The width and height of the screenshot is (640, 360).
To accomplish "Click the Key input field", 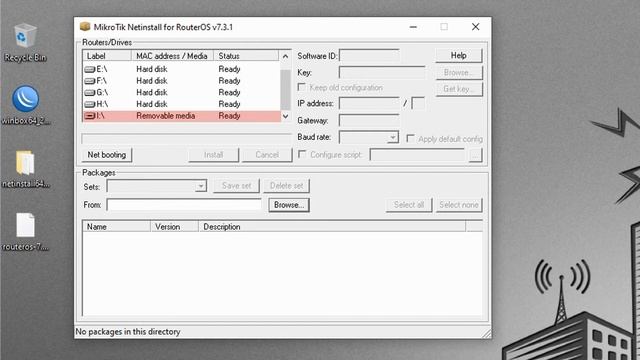I will [382, 72].
